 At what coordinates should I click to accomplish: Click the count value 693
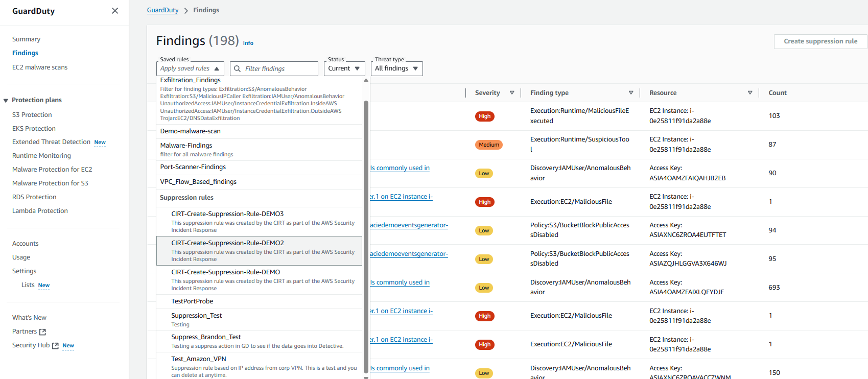pyautogui.click(x=774, y=288)
